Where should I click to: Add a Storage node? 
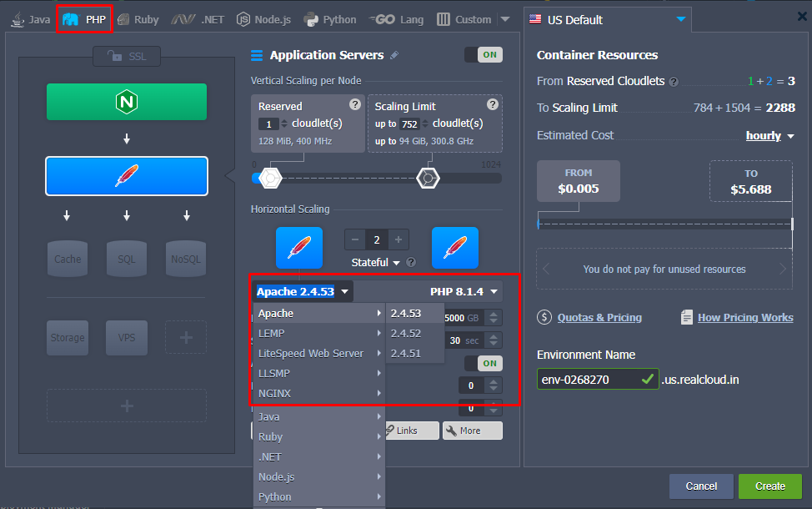click(x=68, y=338)
